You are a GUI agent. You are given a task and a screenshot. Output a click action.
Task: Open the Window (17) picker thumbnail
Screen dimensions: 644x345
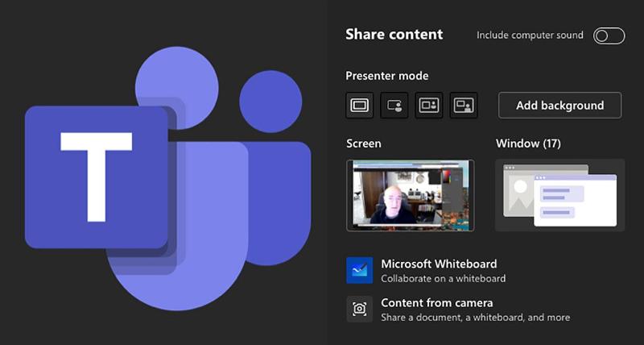pos(559,195)
